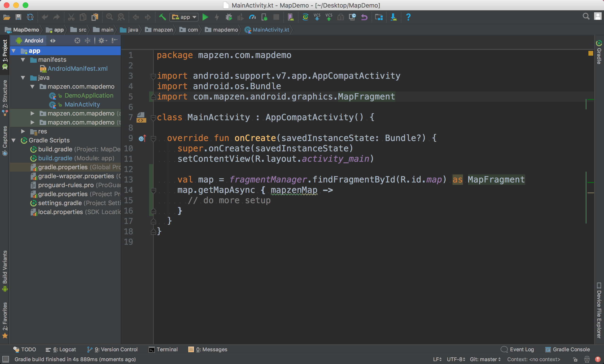Viewport: 604px width, 364px height.
Task: Click scroll-from-source target icon in Project panel
Action: pyautogui.click(x=77, y=40)
